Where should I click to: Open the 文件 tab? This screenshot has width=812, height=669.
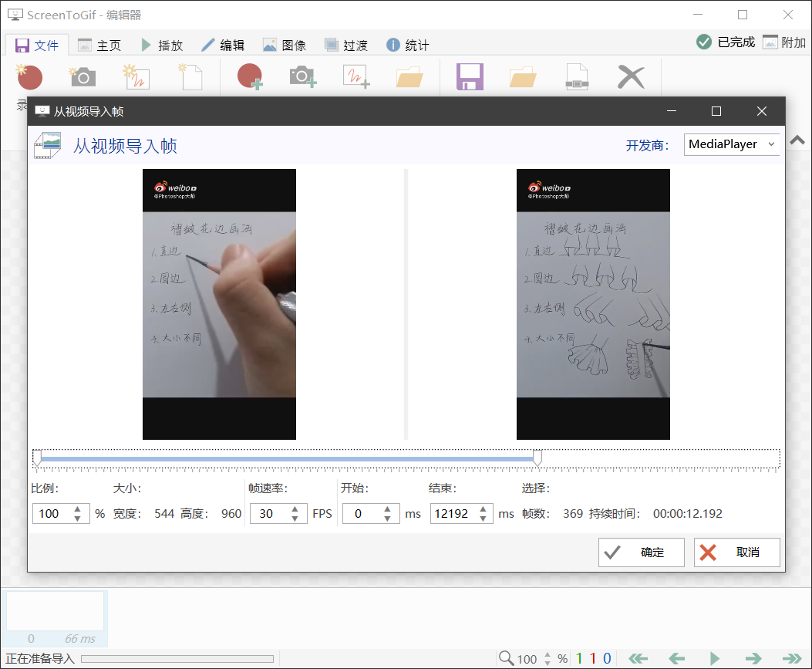pyautogui.click(x=36, y=46)
